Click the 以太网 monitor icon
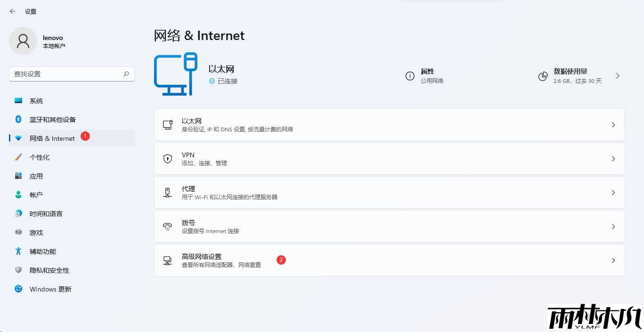This screenshot has width=644, height=332. click(168, 124)
